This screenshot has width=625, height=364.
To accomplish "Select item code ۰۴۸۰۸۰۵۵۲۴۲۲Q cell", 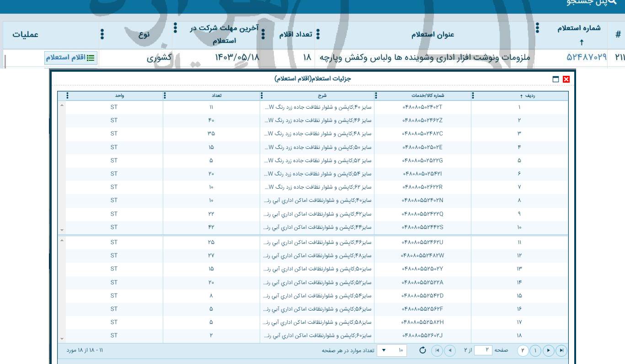I will (x=422, y=214).
